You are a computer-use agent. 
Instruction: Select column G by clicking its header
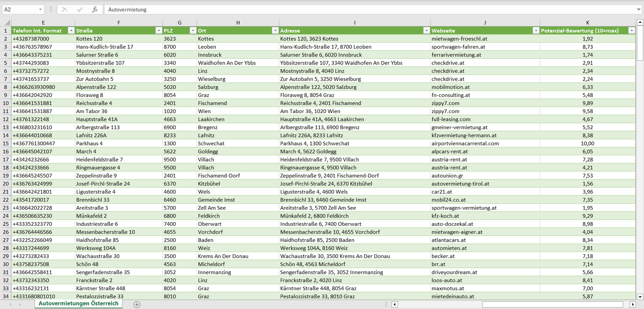tap(180, 22)
